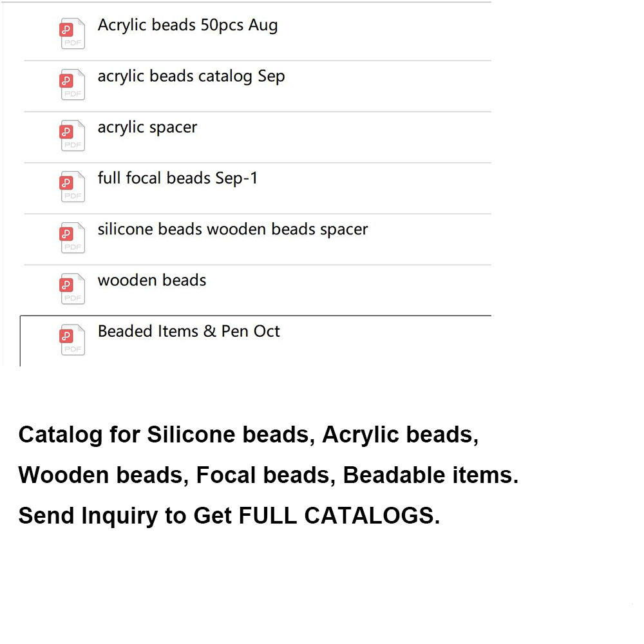Click empty row area right of wooden beads
The width and height of the screenshot is (644, 644).
349,290
